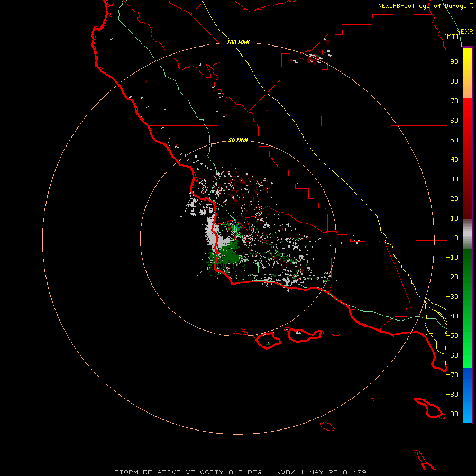The width and height of the screenshot is (476, 476).
Task: Click the yellow top segment of the color bar
Action: click(467, 73)
